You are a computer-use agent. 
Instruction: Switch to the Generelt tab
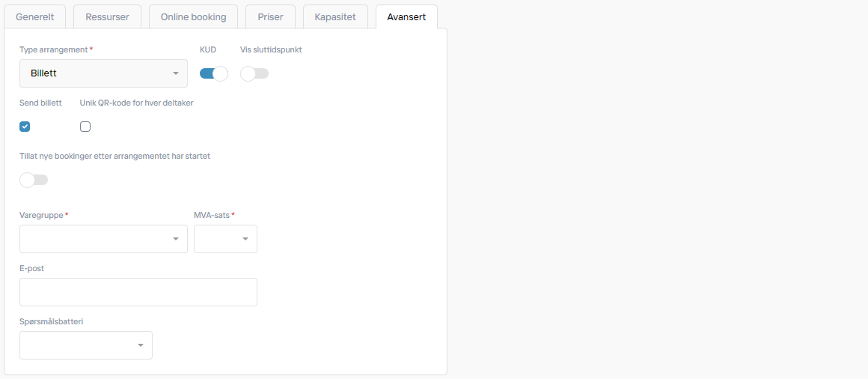[x=35, y=16]
